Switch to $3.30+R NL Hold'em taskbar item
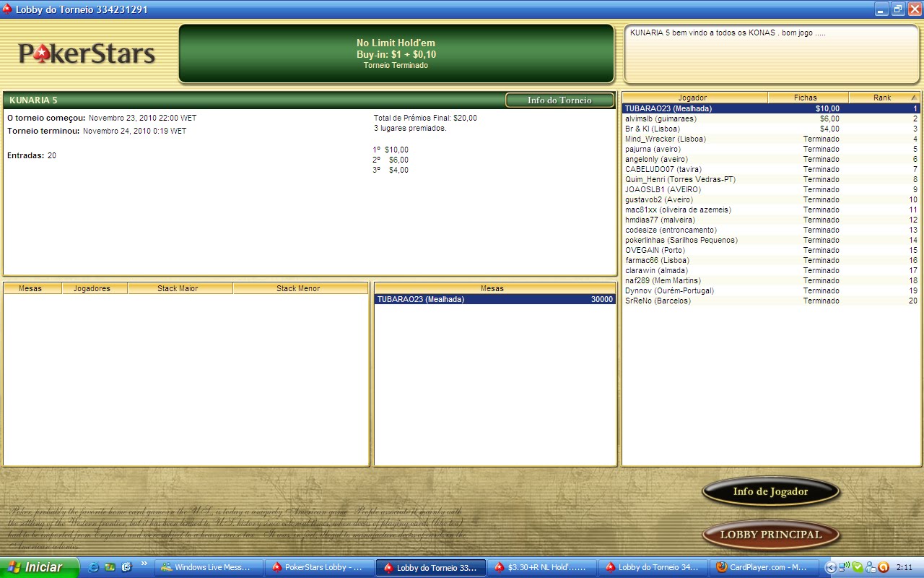The image size is (924, 578). pyautogui.click(x=541, y=567)
